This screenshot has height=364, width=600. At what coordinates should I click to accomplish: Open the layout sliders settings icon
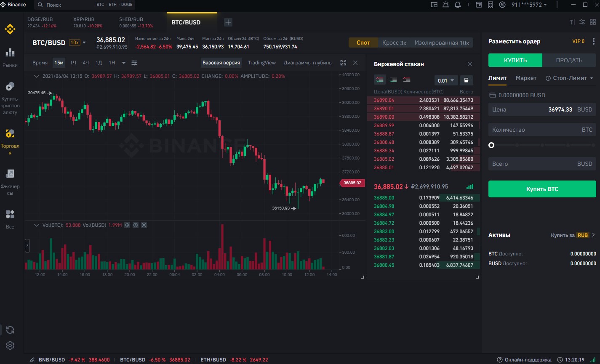click(x=582, y=22)
